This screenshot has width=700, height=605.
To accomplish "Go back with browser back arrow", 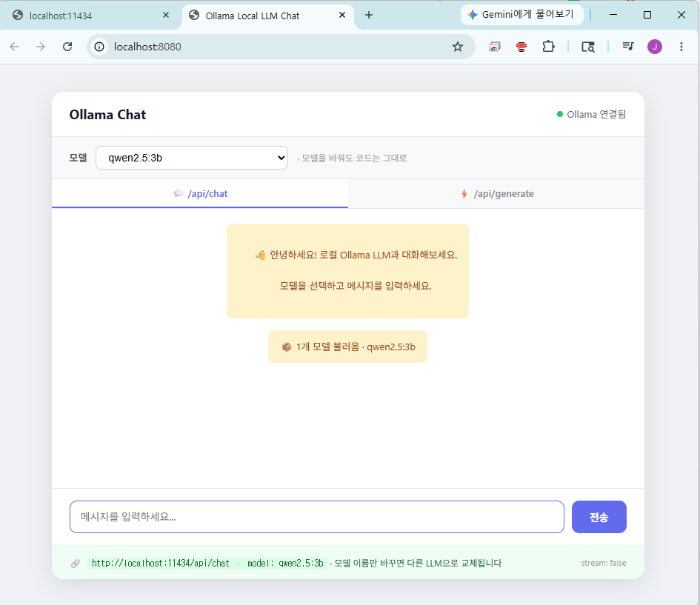I will (14, 47).
